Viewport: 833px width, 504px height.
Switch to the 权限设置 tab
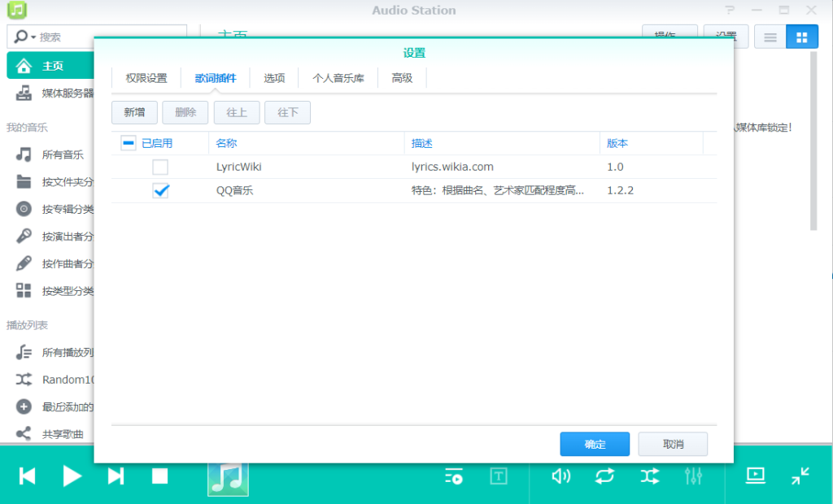tap(146, 78)
